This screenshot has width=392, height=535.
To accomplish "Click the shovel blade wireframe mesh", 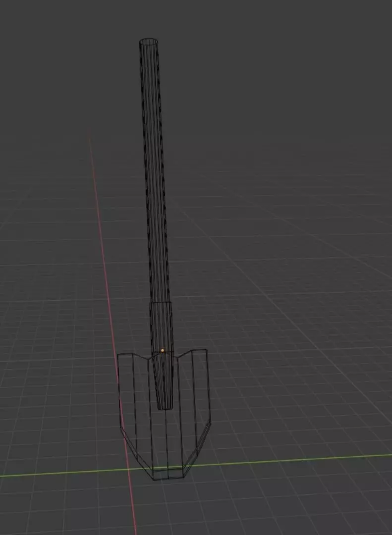I will tap(164, 415).
